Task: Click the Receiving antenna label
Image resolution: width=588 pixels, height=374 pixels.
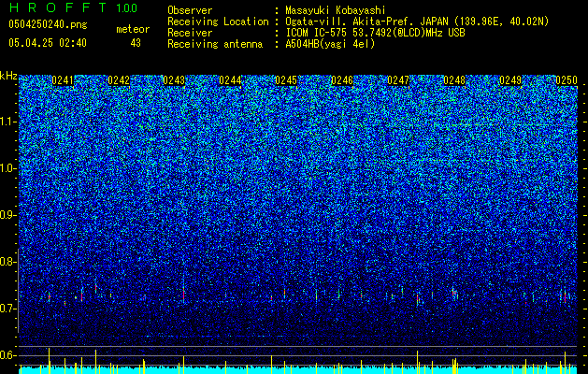Action: click(215, 44)
